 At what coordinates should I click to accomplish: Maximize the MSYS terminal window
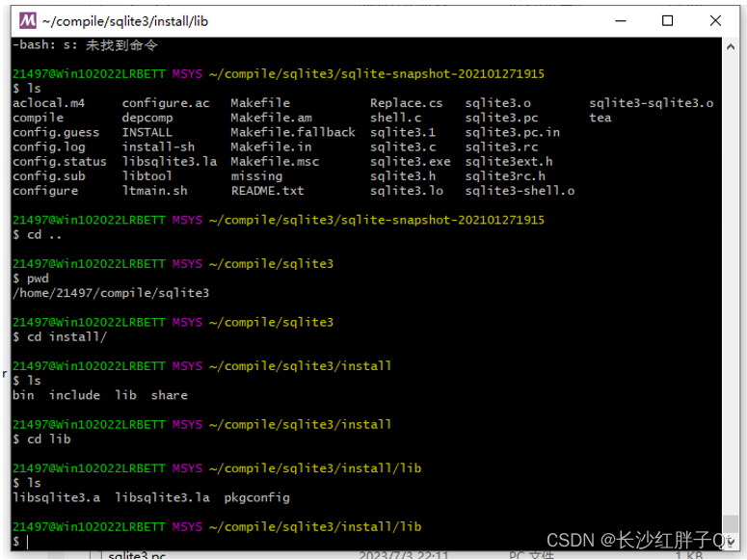click(667, 21)
